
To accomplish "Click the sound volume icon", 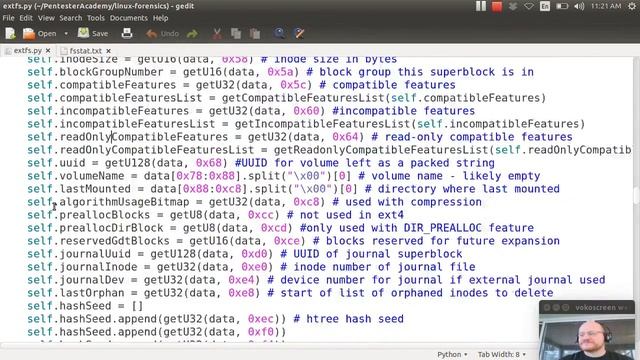I will point(579,6).
